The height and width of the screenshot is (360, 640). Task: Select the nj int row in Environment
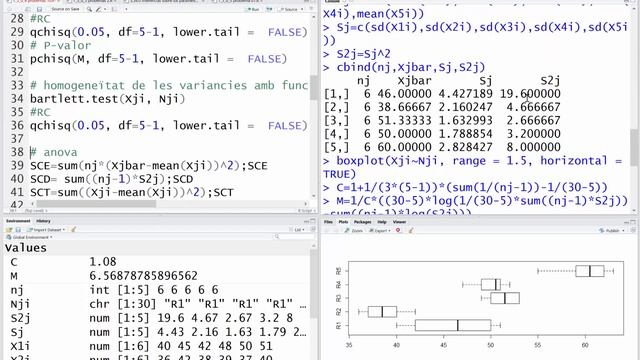pos(157,290)
